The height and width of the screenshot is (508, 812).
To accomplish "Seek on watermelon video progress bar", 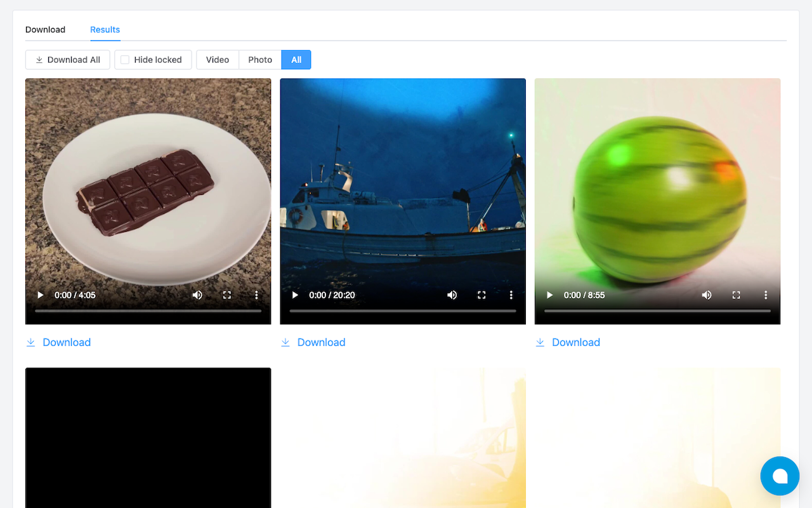I will point(658,311).
